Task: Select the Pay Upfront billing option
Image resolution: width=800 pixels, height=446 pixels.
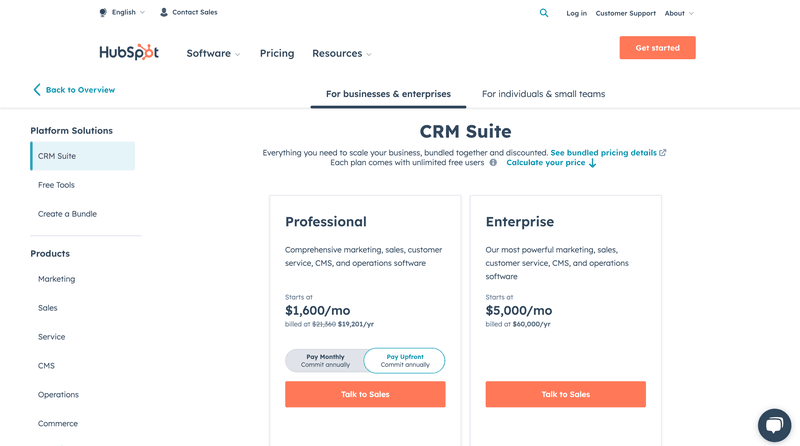Action: point(405,360)
